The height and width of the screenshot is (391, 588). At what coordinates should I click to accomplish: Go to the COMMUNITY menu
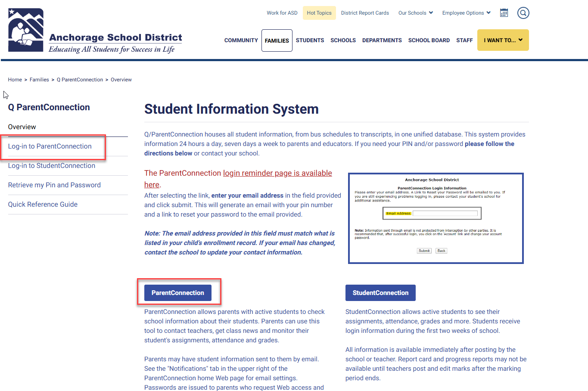point(241,40)
